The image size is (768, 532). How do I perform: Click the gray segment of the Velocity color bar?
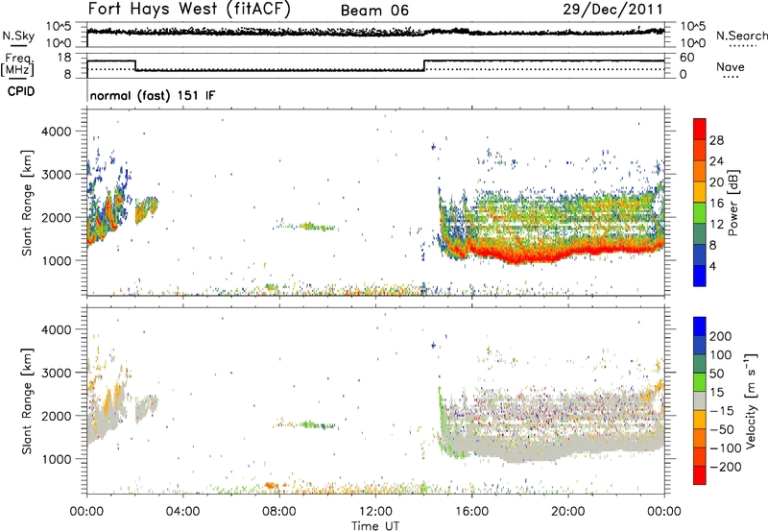700,401
